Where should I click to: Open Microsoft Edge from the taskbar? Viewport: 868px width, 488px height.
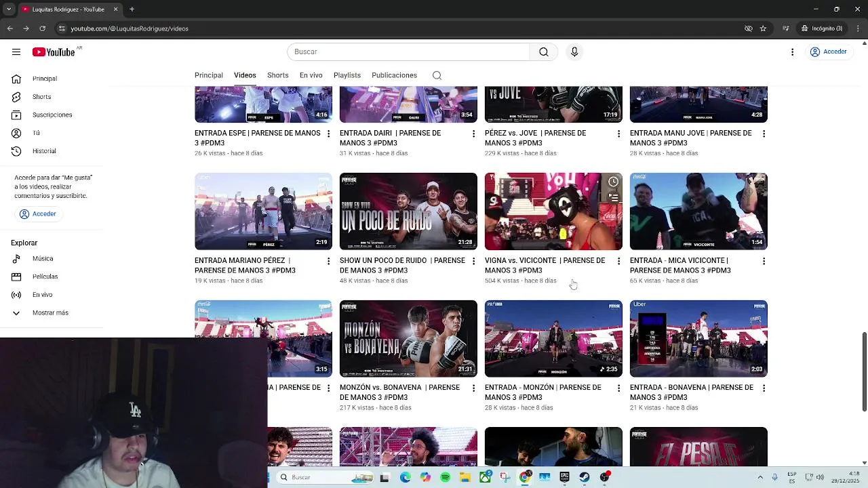tap(405, 477)
